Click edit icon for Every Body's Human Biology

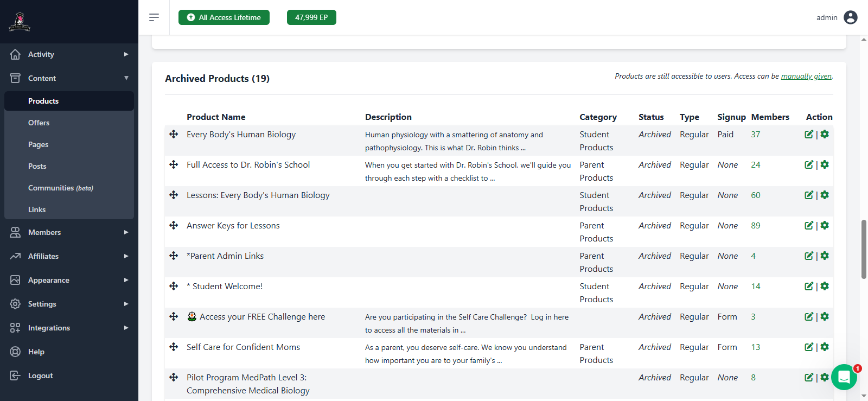coord(809,135)
